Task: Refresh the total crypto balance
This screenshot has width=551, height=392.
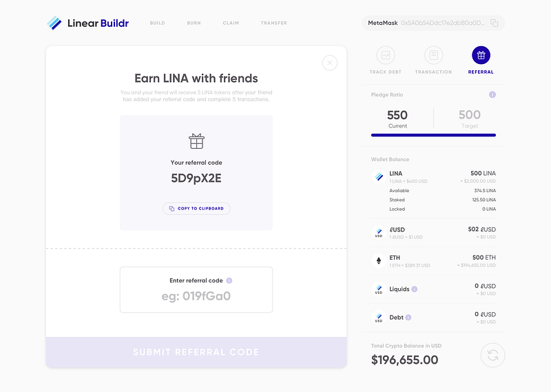Action: [492, 355]
